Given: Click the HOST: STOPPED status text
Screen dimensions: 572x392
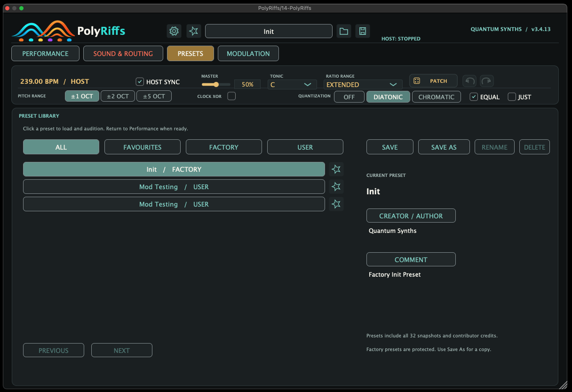Looking at the screenshot, I should (x=401, y=39).
